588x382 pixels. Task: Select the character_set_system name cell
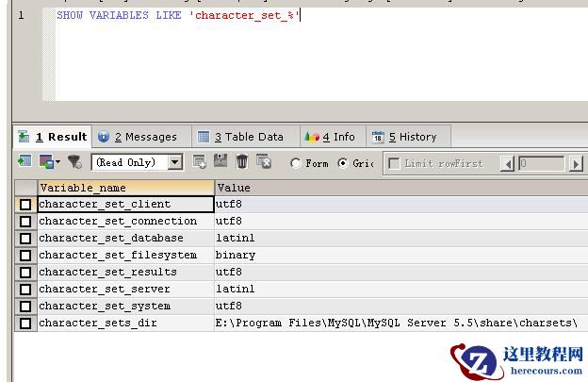click(x=125, y=307)
